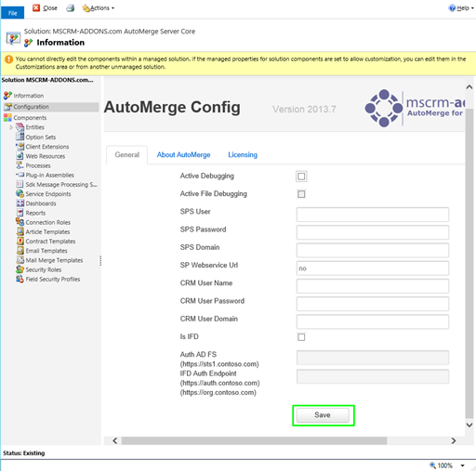Click the horizontal scrollbar left arrow

point(115,440)
